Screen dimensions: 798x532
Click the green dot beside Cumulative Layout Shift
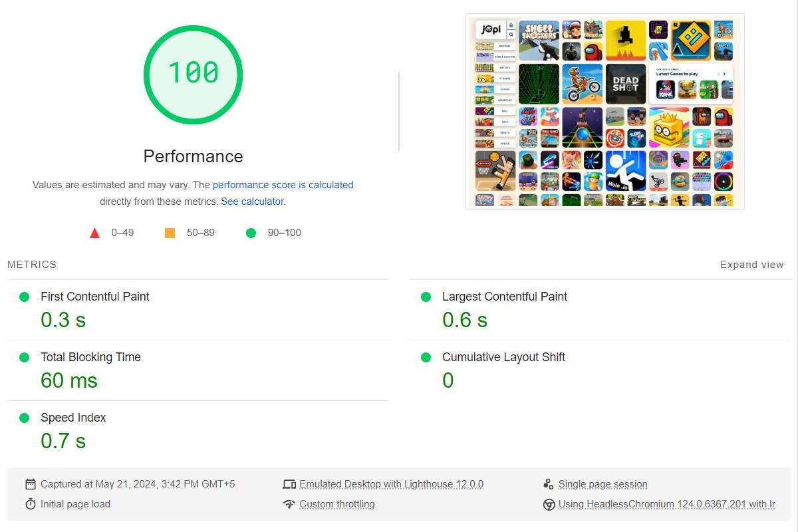click(x=426, y=357)
